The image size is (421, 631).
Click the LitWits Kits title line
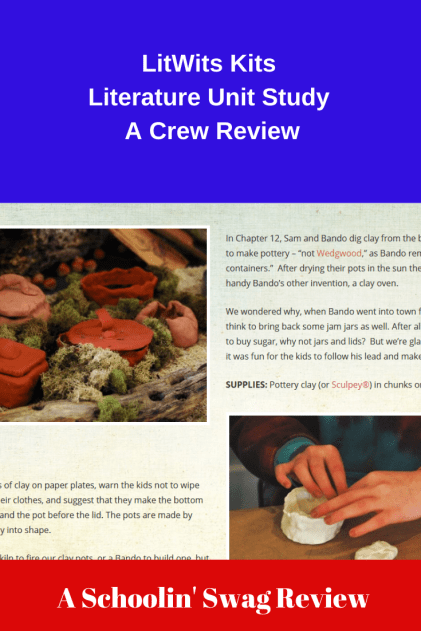click(208, 64)
